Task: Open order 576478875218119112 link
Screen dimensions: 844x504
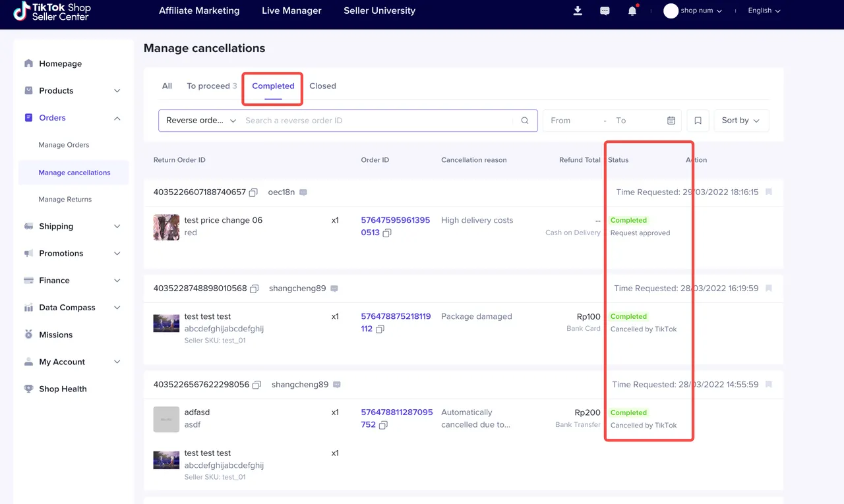Action: click(x=395, y=317)
